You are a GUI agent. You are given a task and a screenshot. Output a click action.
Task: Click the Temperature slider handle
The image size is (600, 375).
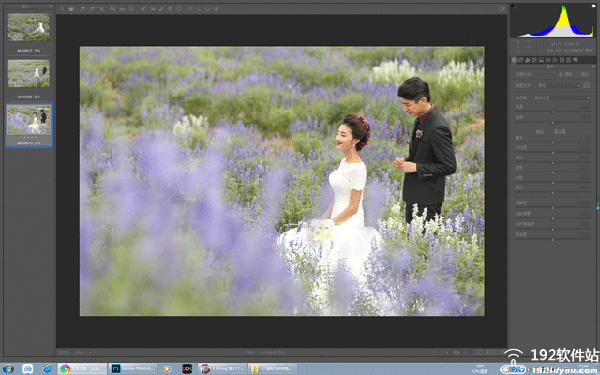pos(553,112)
